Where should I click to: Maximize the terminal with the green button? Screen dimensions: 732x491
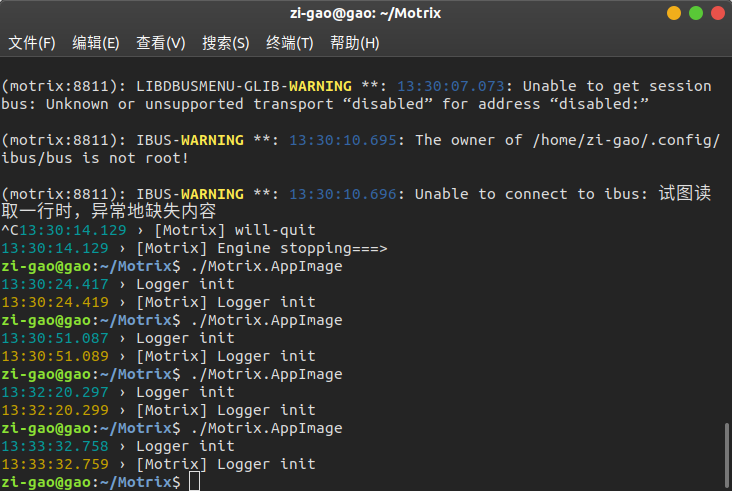(696, 13)
